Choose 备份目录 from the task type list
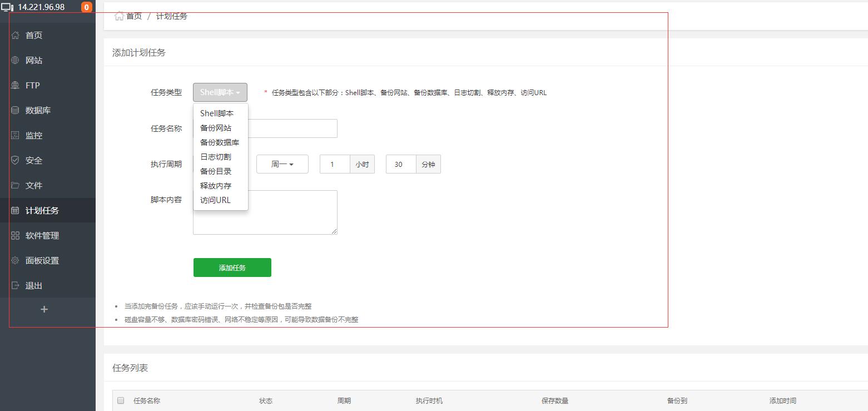The width and height of the screenshot is (868, 411). (x=221, y=171)
